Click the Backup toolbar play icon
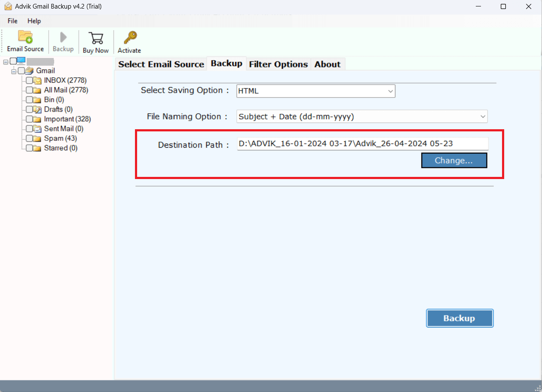 [63, 37]
